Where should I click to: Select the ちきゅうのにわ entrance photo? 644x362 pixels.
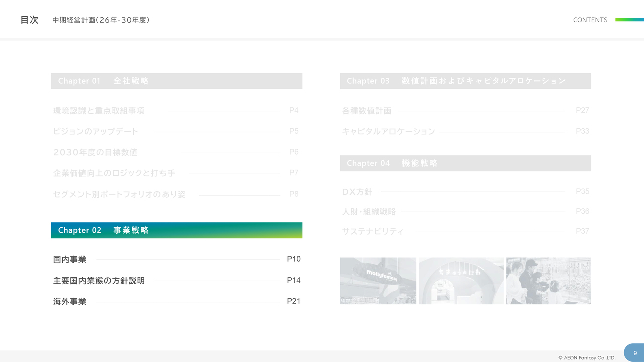click(x=461, y=281)
